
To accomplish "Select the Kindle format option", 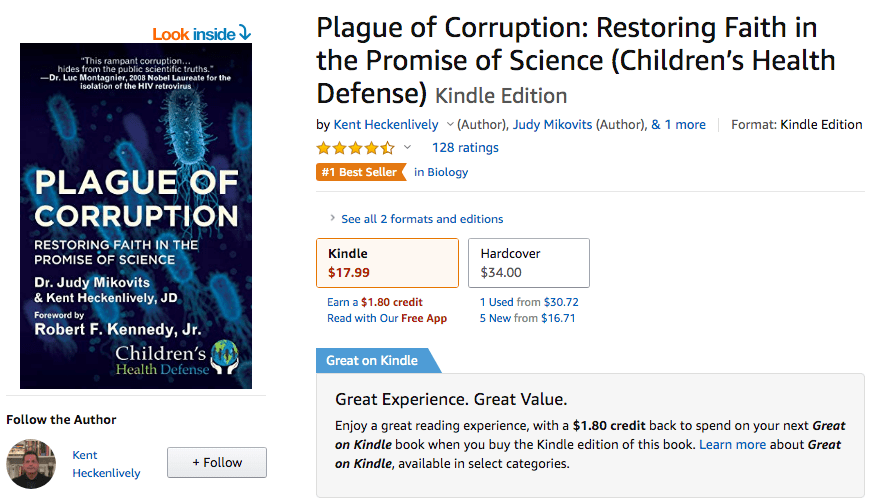I will 387,263.
